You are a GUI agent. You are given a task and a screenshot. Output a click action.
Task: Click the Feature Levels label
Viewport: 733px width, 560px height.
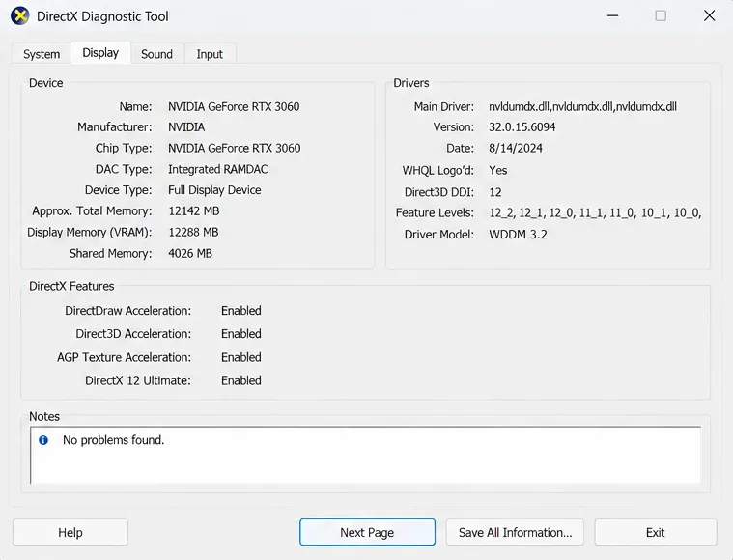tap(435, 213)
